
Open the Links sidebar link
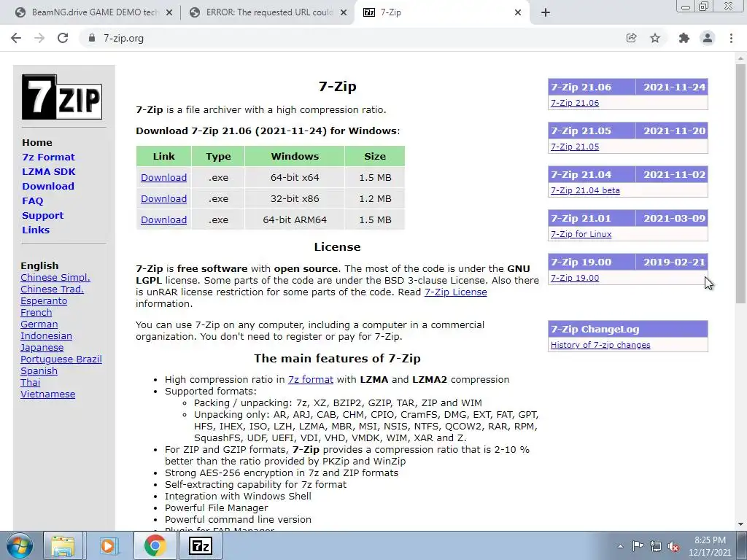tap(36, 230)
